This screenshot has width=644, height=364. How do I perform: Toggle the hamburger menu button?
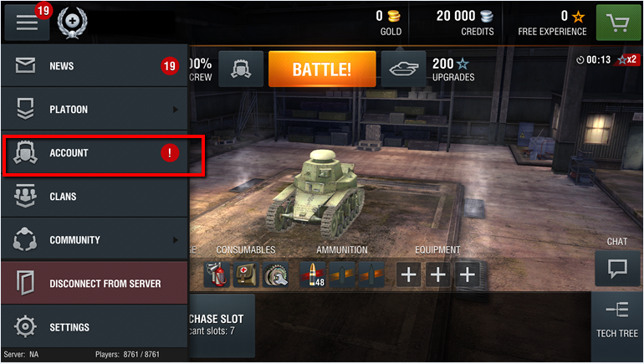tap(27, 23)
